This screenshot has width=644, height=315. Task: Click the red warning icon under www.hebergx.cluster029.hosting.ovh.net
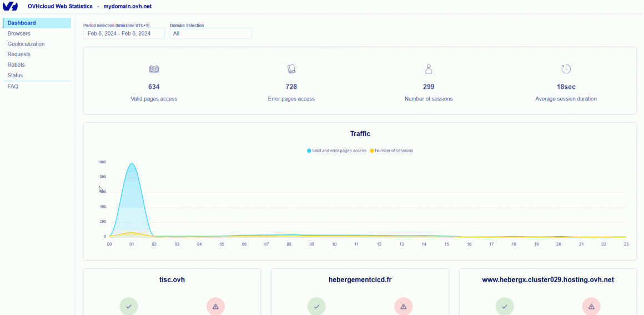(591, 306)
